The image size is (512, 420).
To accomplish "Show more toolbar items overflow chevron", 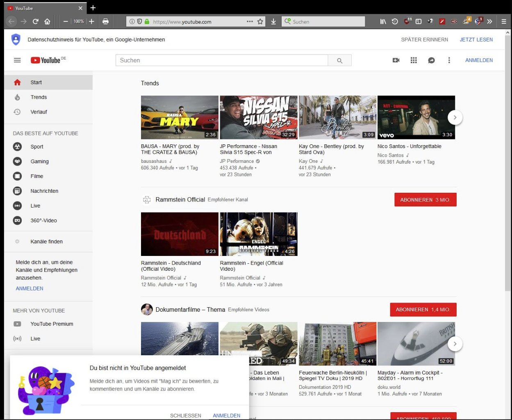I will [x=489, y=21].
